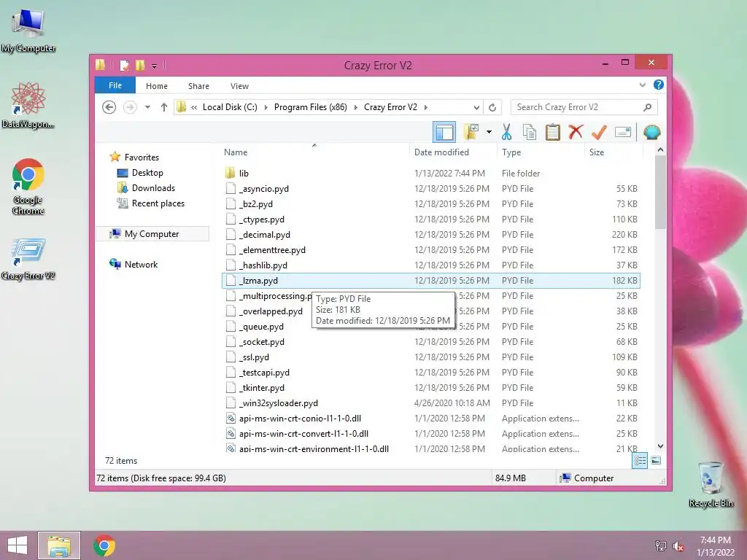
Task: Open the Share ribbon tab
Action: coord(198,86)
